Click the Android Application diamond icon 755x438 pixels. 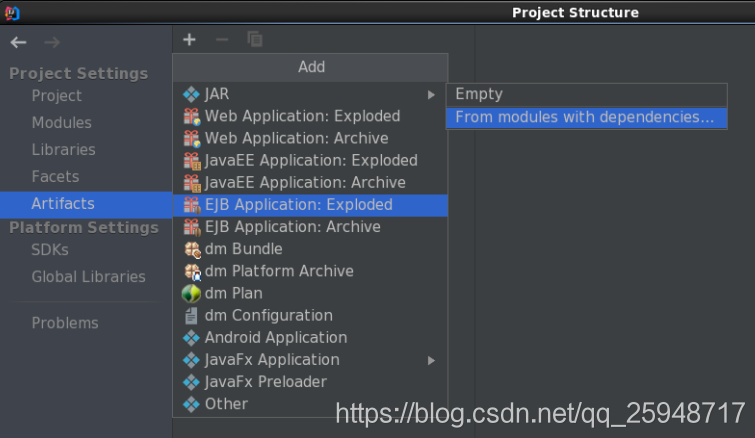[x=191, y=337]
